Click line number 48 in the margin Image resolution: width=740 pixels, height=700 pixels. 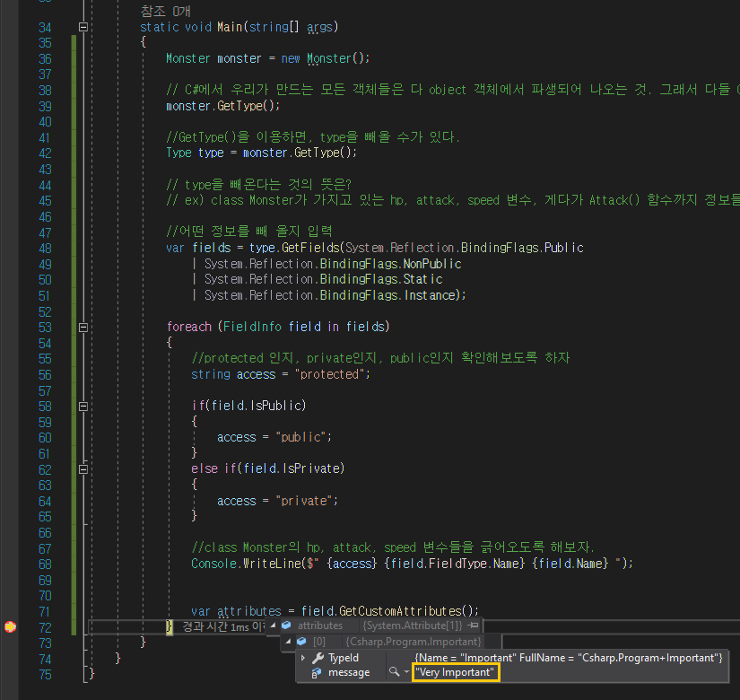point(45,249)
